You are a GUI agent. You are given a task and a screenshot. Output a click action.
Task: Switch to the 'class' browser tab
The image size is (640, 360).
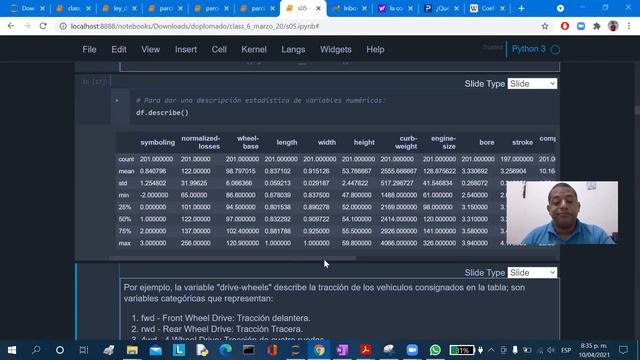tap(73, 8)
